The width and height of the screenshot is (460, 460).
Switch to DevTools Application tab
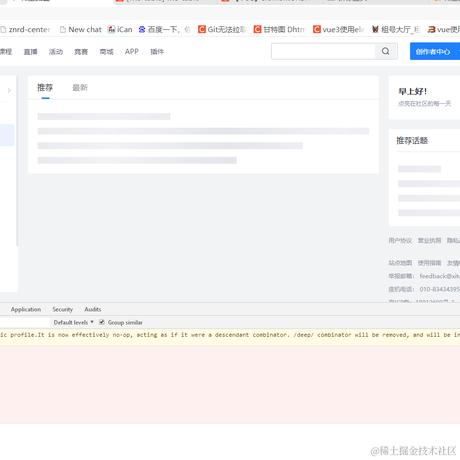(26, 309)
